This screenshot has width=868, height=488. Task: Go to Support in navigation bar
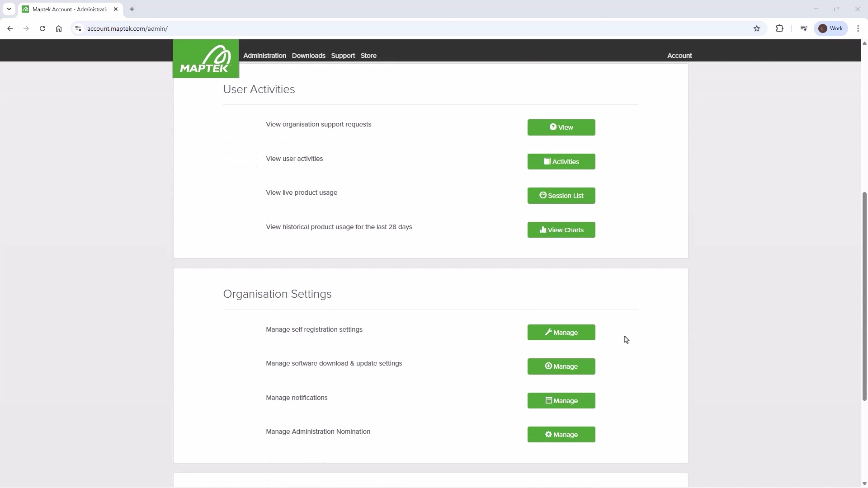pyautogui.click(x=343, y=56)
